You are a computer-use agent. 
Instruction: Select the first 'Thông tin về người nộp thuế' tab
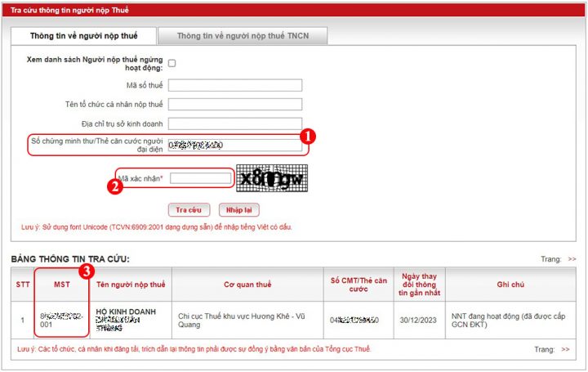pyautogui.click(x=83, y=36)
